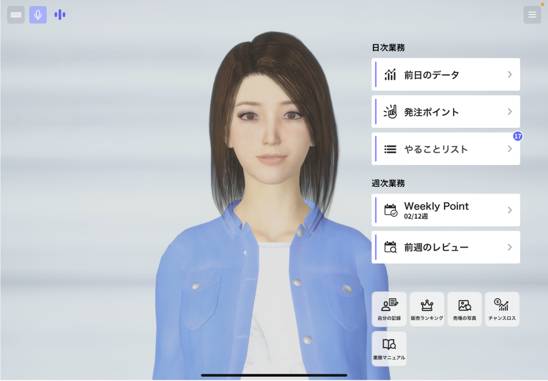
Task: Click the hand icon beside 発注ポイント
Action: (390, 112)
